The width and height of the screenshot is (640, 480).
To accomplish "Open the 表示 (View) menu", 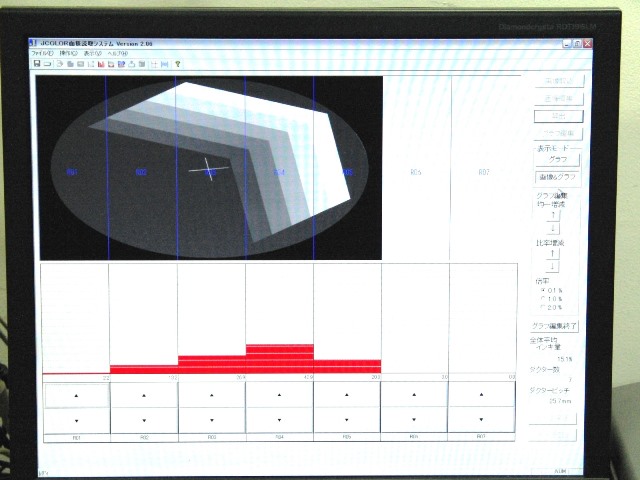I will point(93,53).
